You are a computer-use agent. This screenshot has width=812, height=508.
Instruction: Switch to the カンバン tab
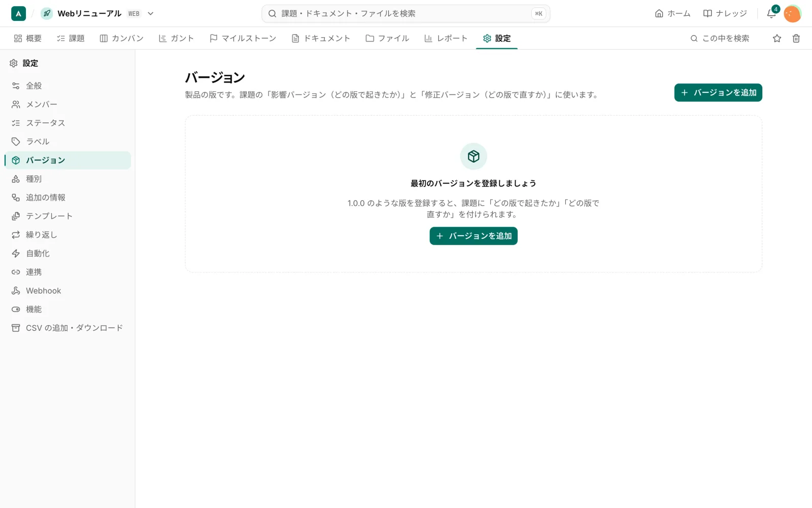[x=122, y=38]
